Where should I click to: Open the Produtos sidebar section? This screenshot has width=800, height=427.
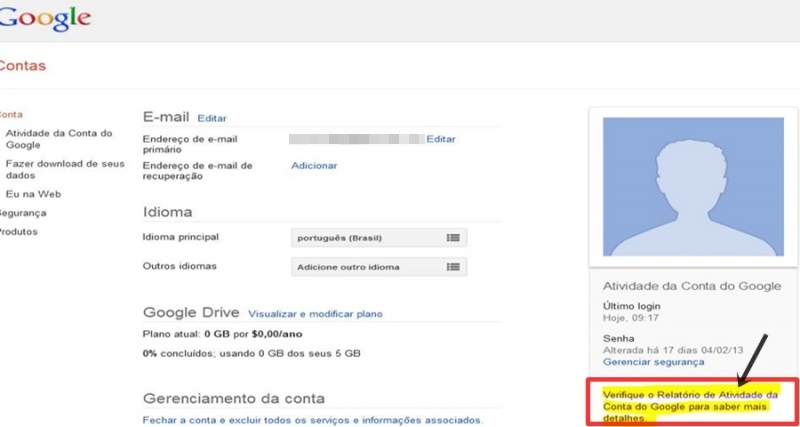pos(18,232)
